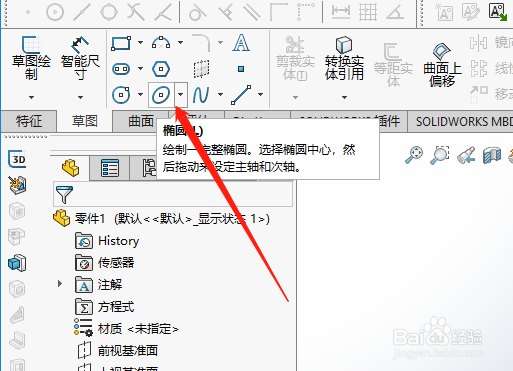This screenshot has height=371, width=513.
Task: Open the FeatureManager design tree tab
Action: (x=71, y=168)
